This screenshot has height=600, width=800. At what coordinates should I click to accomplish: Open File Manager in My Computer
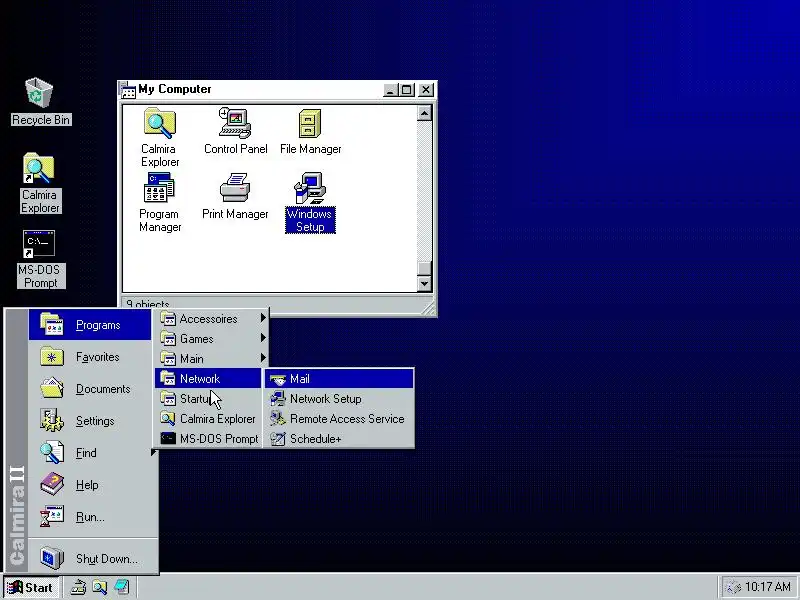click(310, 131)
